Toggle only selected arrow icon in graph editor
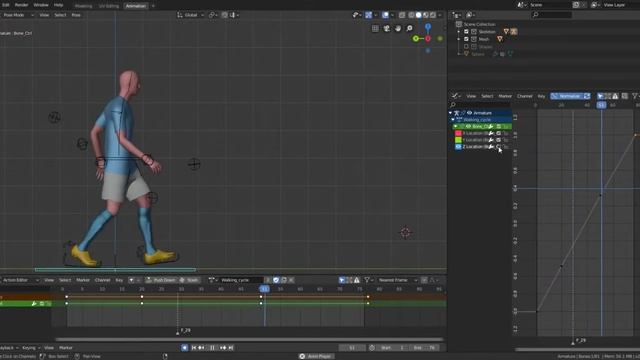The width and height of the screenshot is (640, 360). tap(600, 96)
